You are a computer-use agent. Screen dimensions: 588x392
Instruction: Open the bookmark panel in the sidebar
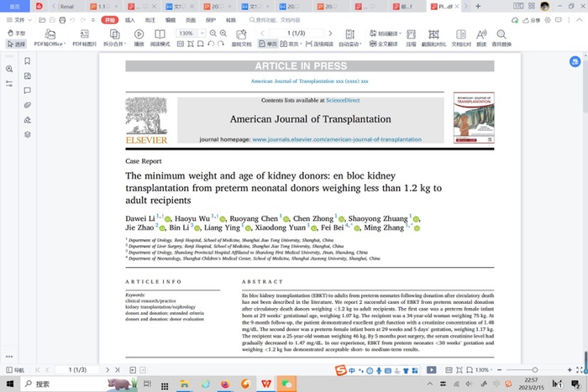point(28,61)
